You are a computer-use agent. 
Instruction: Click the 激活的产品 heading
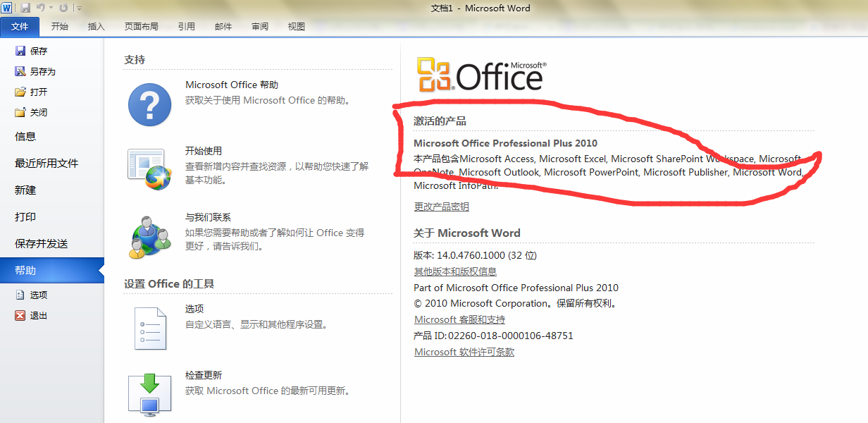click(440, 121)
